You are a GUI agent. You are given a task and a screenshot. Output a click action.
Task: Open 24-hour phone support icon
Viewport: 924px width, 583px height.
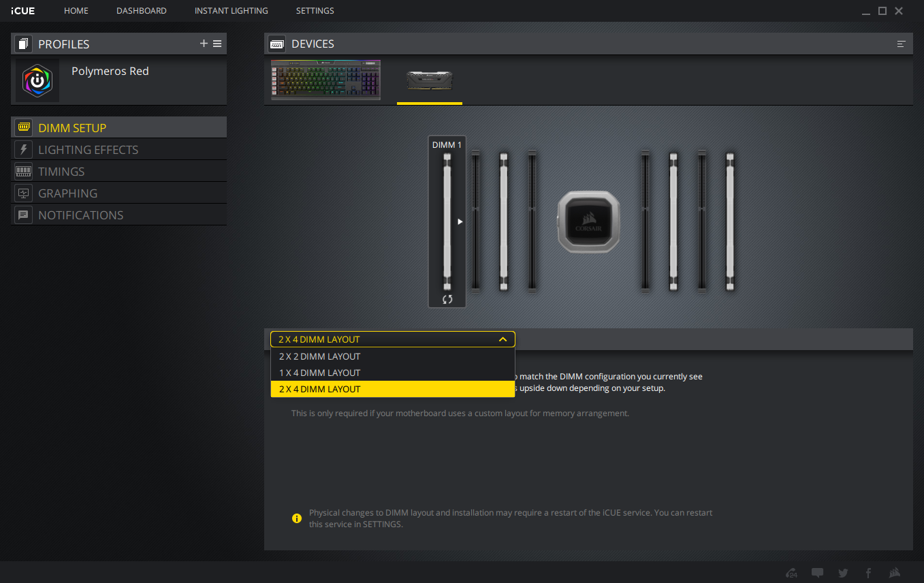coord(791,573)
